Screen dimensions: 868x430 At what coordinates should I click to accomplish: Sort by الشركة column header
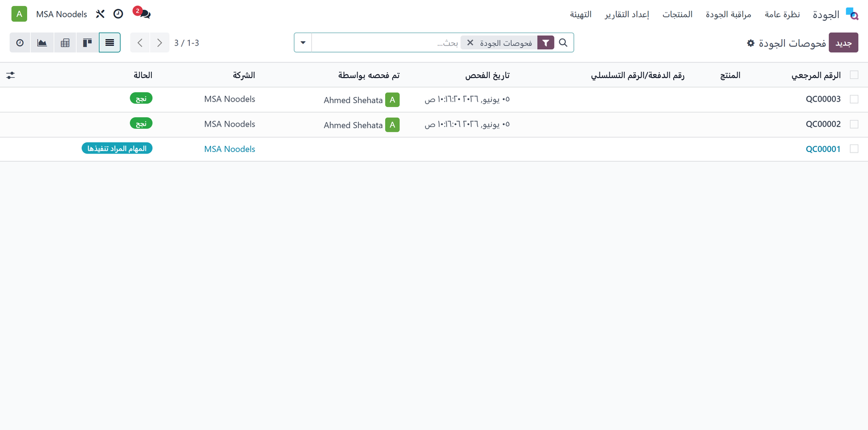point(244,75)
